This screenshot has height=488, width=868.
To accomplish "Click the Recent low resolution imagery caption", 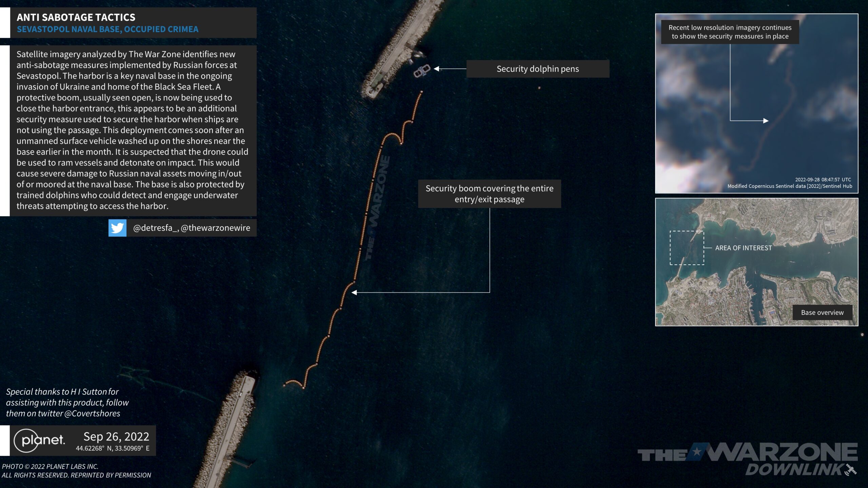I will coord(730,32).
